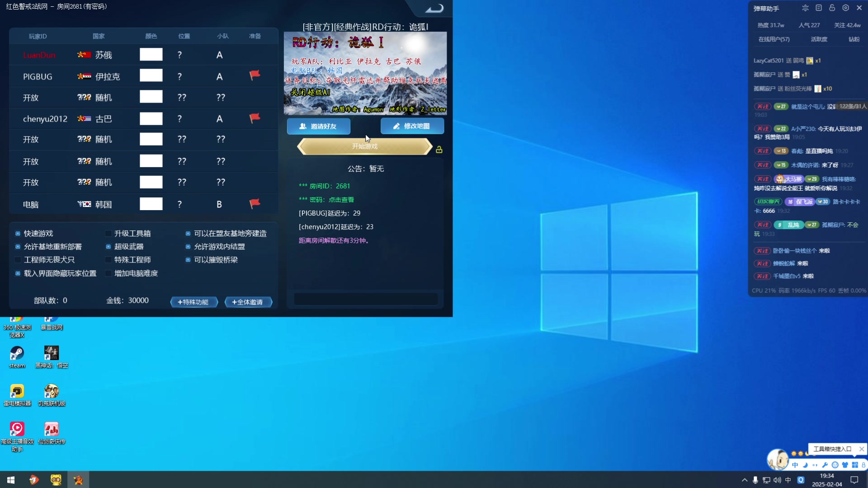Open the country dropdown for chenyu2012 (古巴)
The width and height of the screenshot is (868, 488).
94,119
